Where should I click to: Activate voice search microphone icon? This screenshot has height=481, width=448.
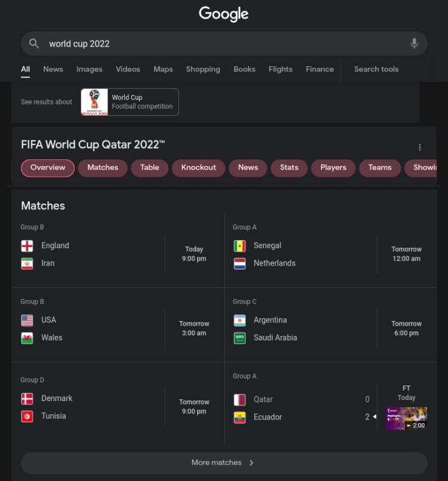[x=414, y=44]
